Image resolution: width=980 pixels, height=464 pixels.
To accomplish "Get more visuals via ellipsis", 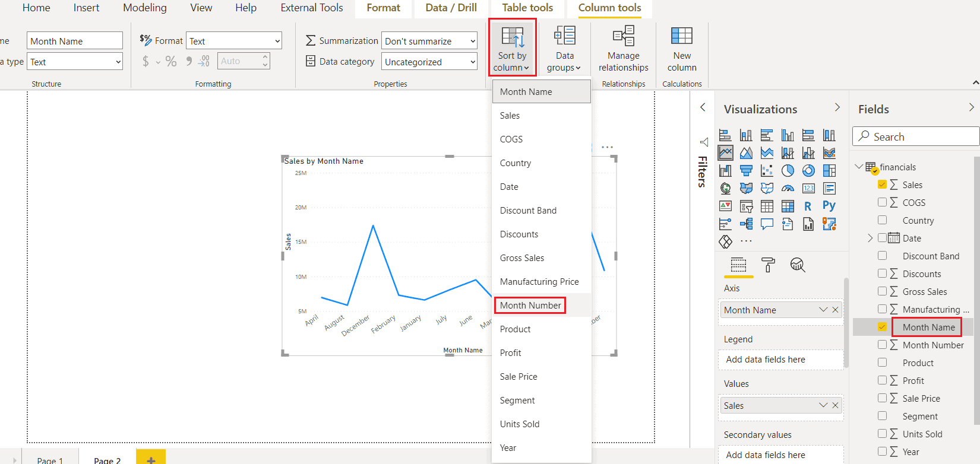I will tap(746, 241).
